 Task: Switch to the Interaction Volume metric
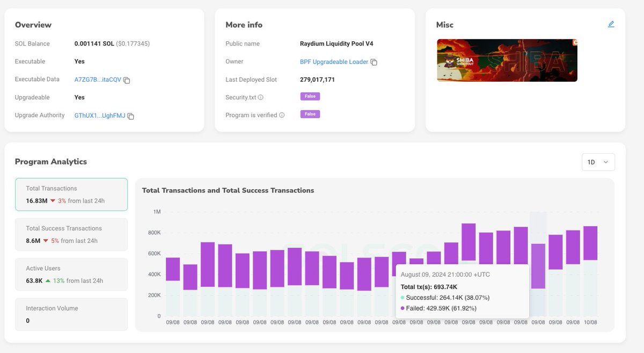coord(71,314)
